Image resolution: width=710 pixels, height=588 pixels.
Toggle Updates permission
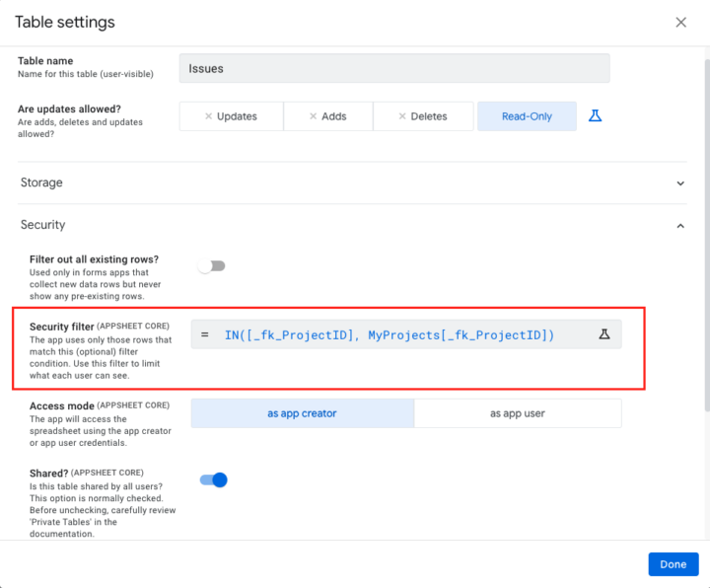(232, 116)
